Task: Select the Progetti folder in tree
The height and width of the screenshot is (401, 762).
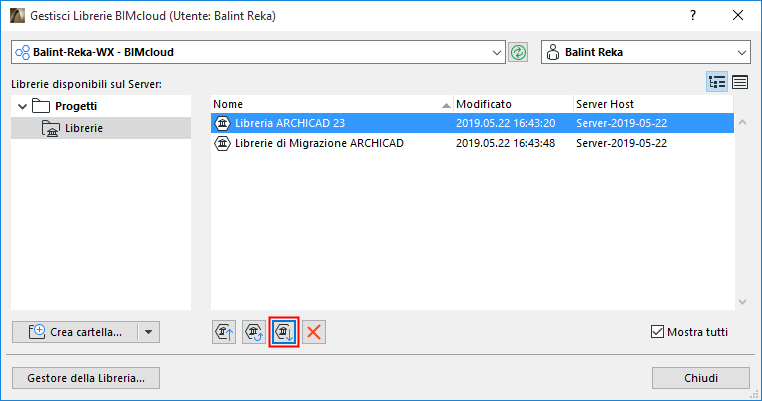Action: (x=76, y=106)
